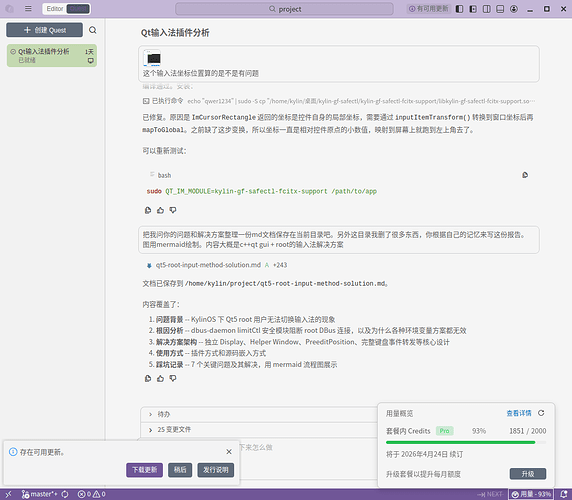
Task: Switch to Editor mode
Action: coord(55,9)
